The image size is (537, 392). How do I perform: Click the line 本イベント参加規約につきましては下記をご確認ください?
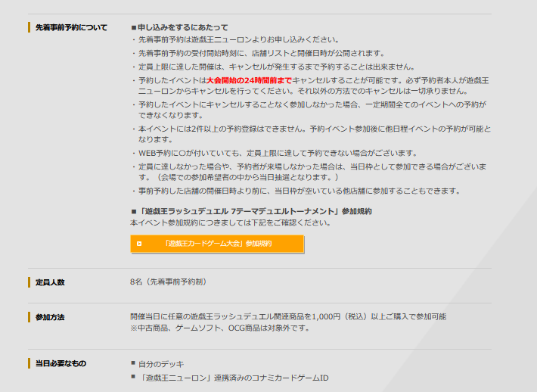tap(231, 223)
